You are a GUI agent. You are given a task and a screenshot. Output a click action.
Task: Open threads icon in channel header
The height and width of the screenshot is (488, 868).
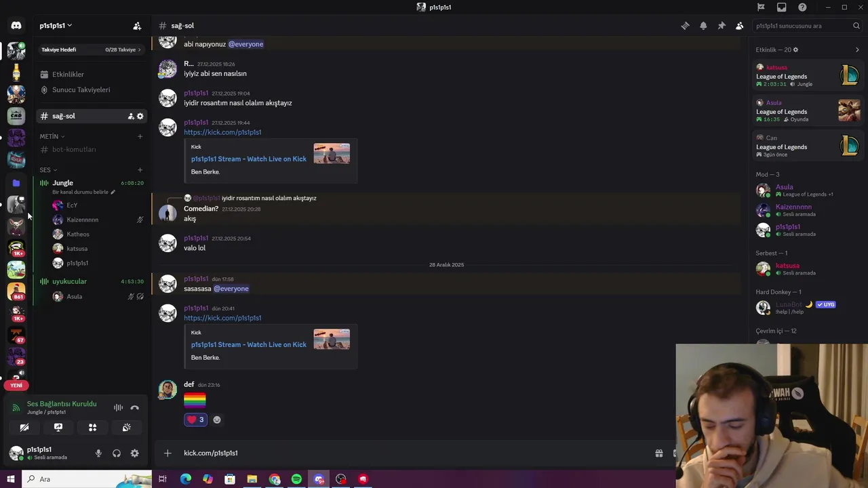click(x=685, y=26)
